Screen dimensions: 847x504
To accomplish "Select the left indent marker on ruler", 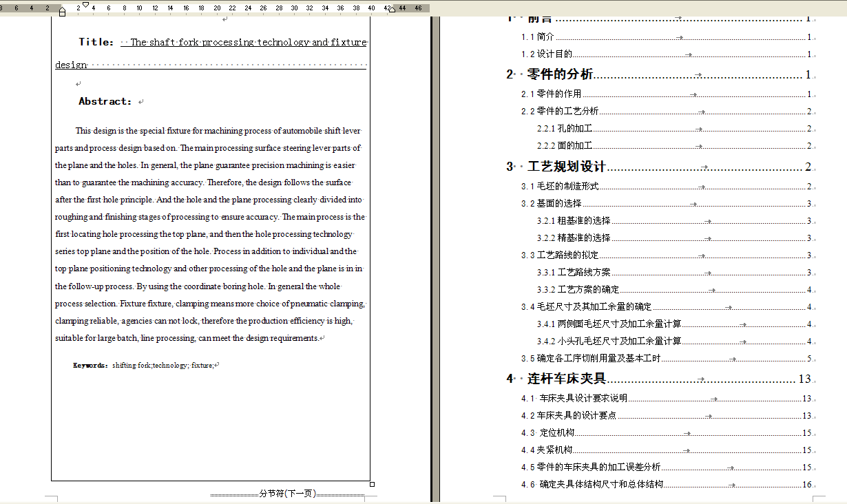I will 63,12.
